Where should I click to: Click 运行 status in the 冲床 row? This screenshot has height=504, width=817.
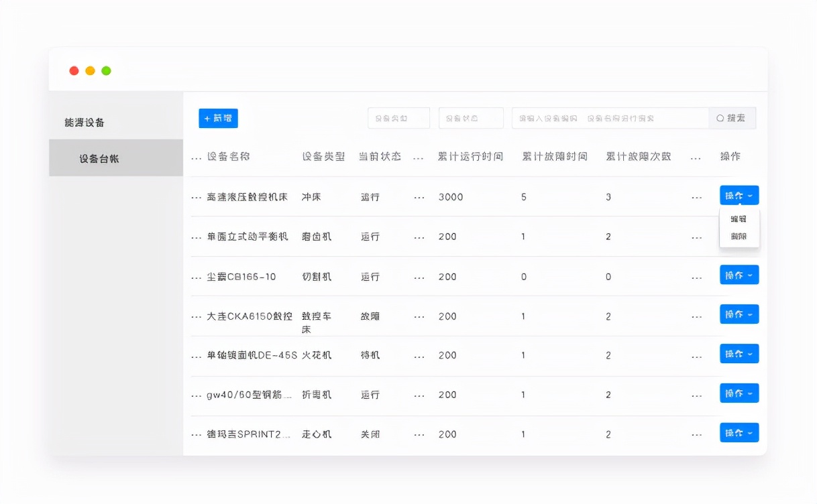[370, 197]
